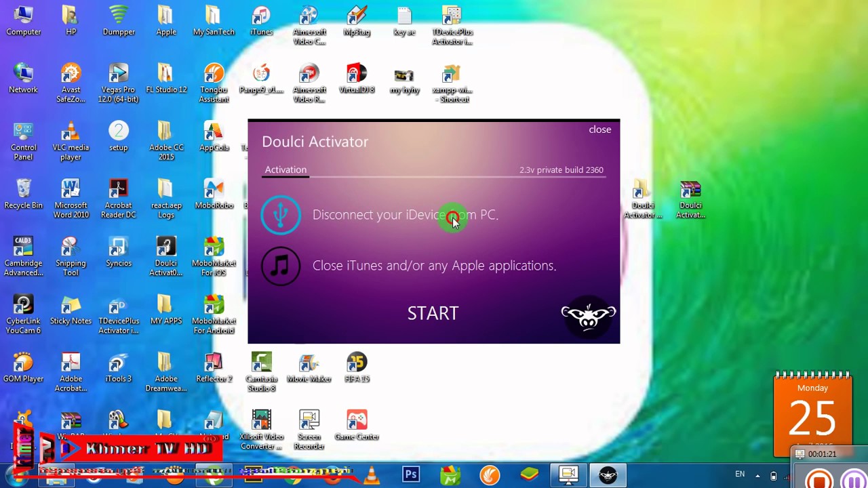The image size is (868, 488).
Task: Launch Snipping Tool shortcut
Action: click(71, 256)
